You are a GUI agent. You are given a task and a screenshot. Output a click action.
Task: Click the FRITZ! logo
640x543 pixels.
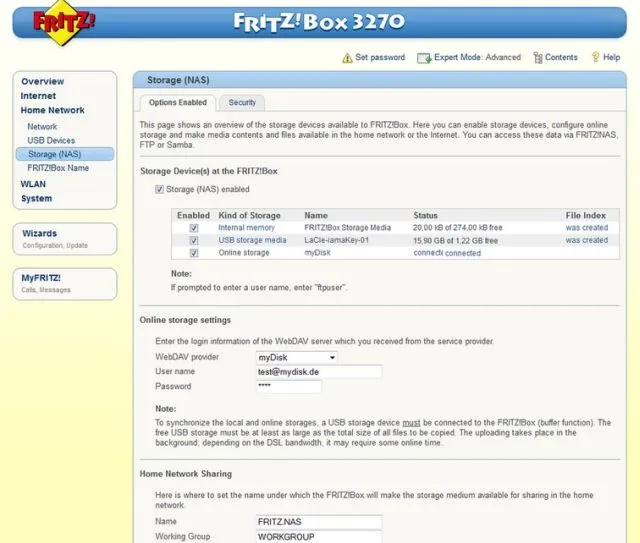[63, 22]
